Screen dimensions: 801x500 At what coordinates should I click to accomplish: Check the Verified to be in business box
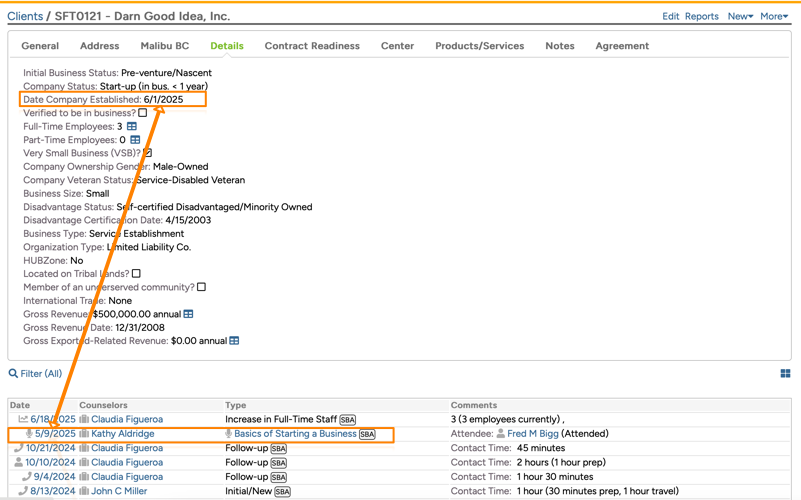142,113
